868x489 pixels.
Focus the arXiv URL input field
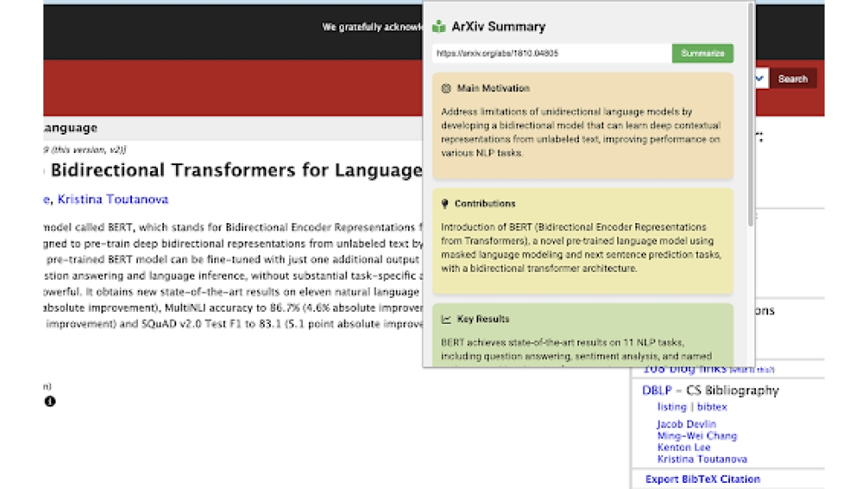[552, 53]
